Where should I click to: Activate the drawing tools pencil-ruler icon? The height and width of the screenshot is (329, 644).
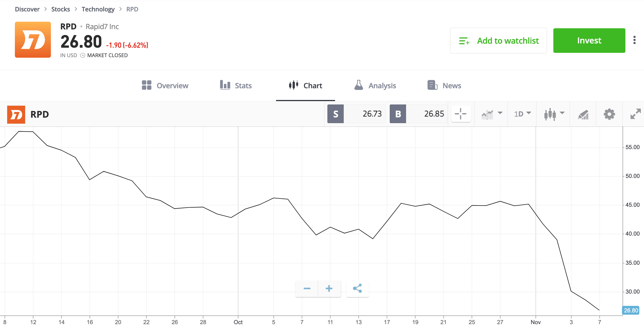pos(583,114)
